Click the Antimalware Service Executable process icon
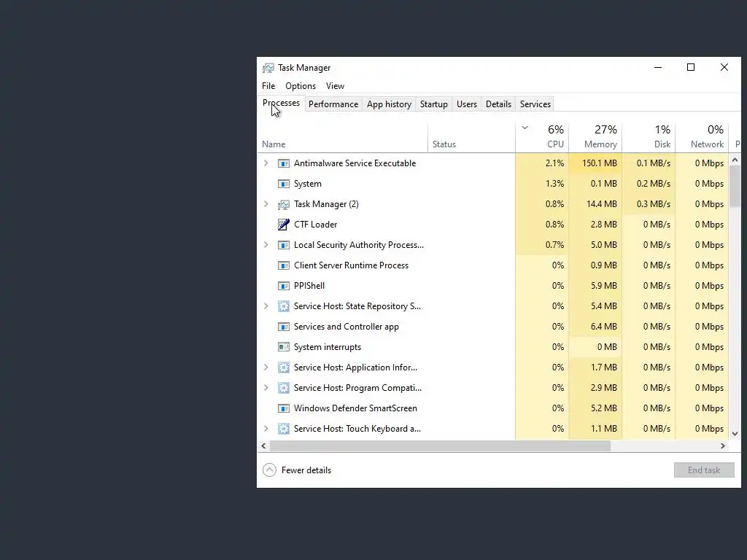This screenshot has height=560, width=747. click(x=284, y=163)
